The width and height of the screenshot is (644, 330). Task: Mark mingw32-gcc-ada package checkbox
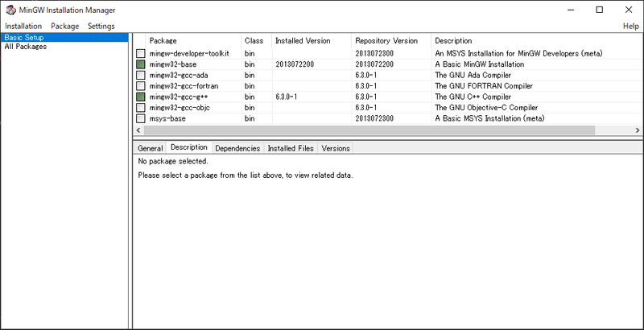tap(141, 75)
